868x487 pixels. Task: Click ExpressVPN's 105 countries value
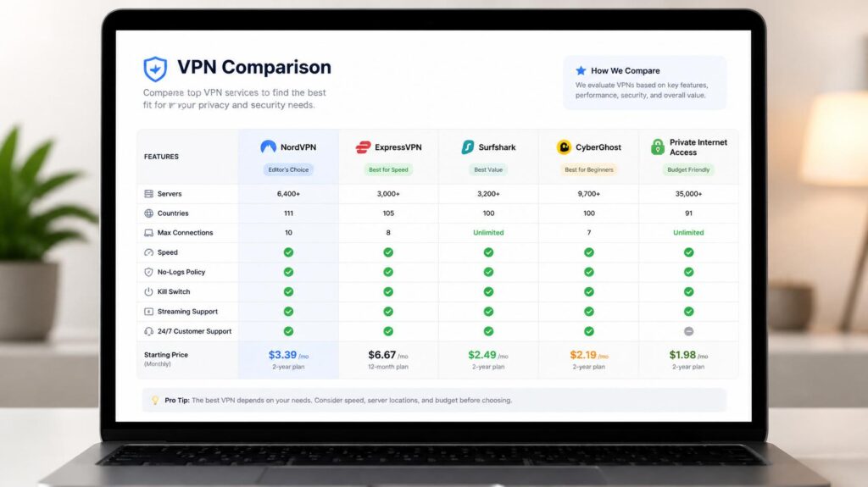388,213
